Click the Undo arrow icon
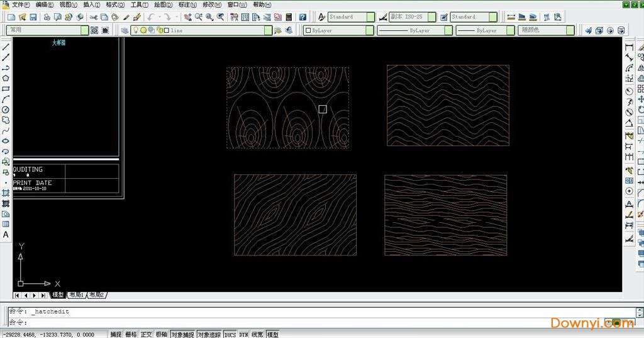Screen dimensions: 644x338 tap(152, 17)
